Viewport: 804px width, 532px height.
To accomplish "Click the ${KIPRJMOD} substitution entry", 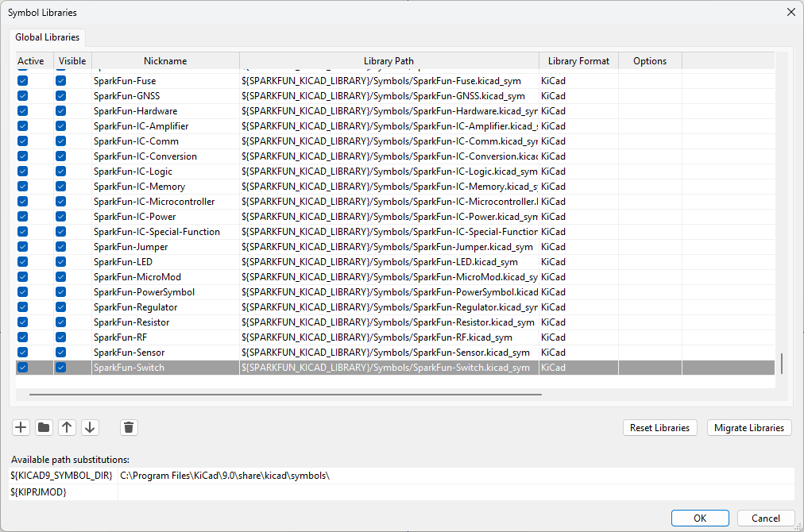I will point(63,492).
